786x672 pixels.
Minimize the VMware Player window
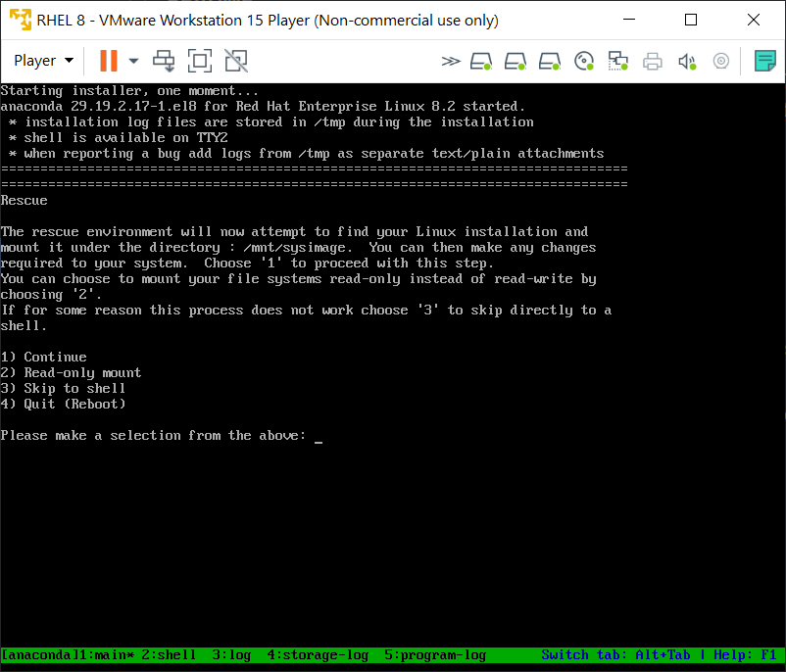[x=629, y=20]
